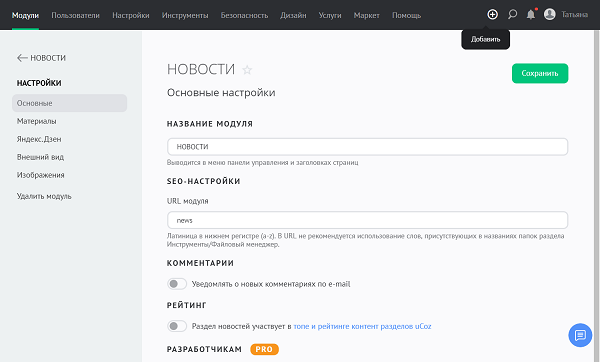Toggle e-mail notifications for new comments
Screen dimensions: 600x362
pyautogui.click(x=177, y=284)
